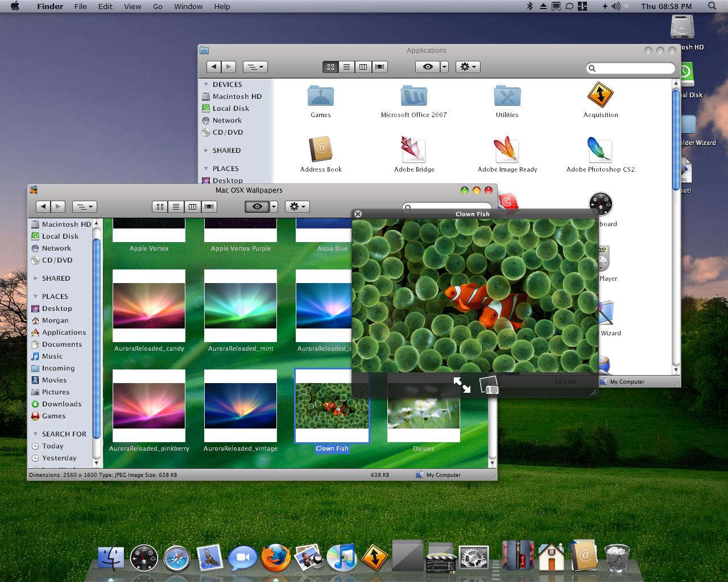Go back in the Mac OSX Wallpapers window
The image size is (728, 582).
[x=43, y=207]
